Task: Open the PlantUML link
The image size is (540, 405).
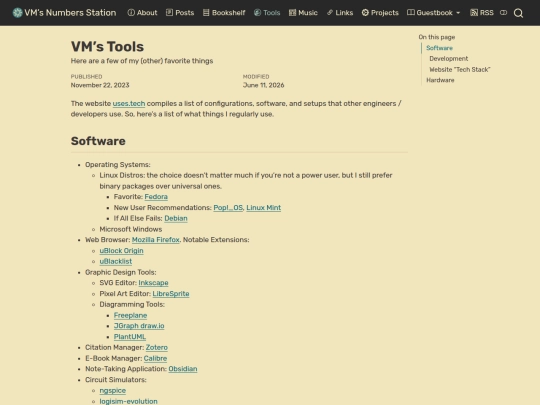Action: click(x=130, y=337)
